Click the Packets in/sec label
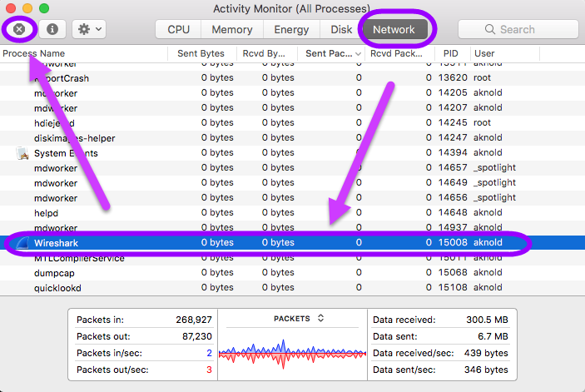 pos(109,353)
